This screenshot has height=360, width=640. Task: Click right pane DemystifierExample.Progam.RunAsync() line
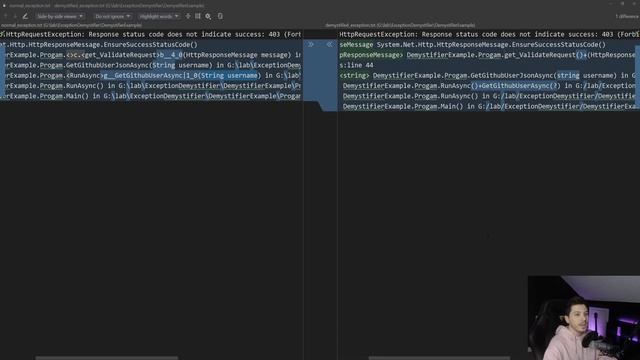(489, 96)
